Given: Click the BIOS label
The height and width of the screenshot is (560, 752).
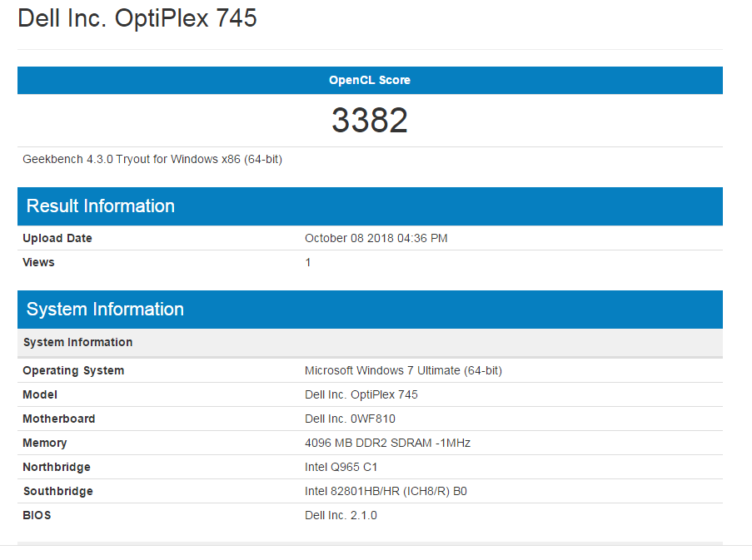Looking at the screenshot, I should pos(37,515).
